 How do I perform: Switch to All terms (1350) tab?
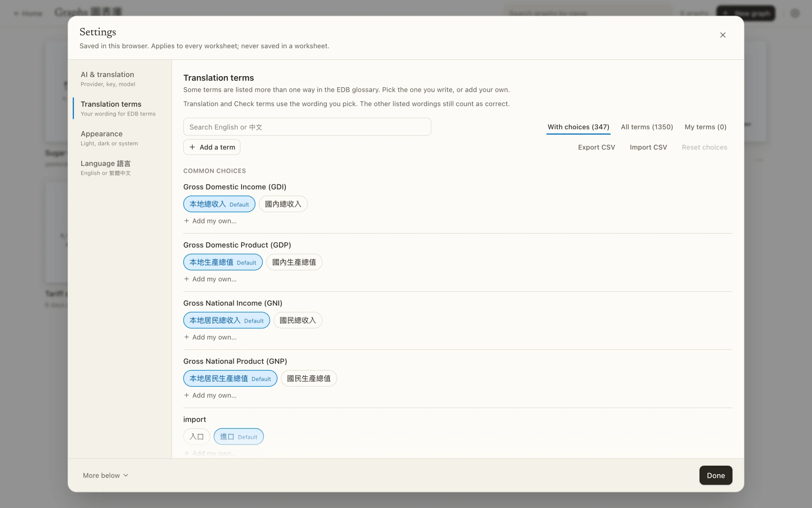click(647, 127)
